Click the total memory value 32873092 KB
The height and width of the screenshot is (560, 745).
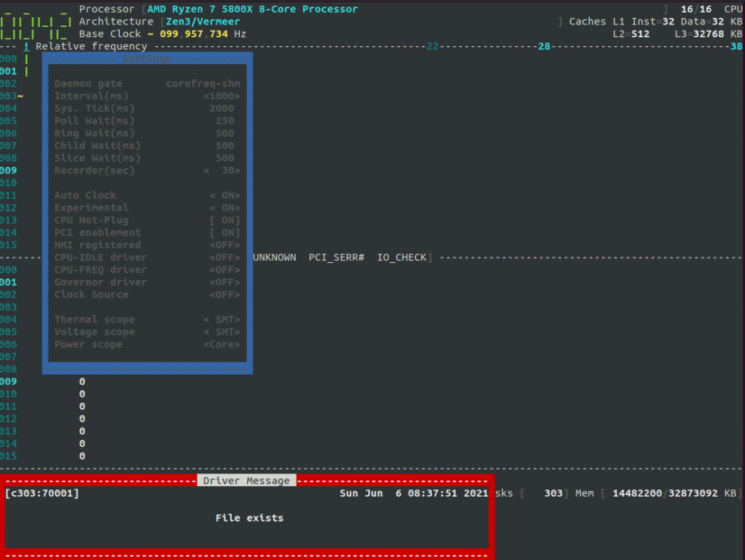(703, 493)
